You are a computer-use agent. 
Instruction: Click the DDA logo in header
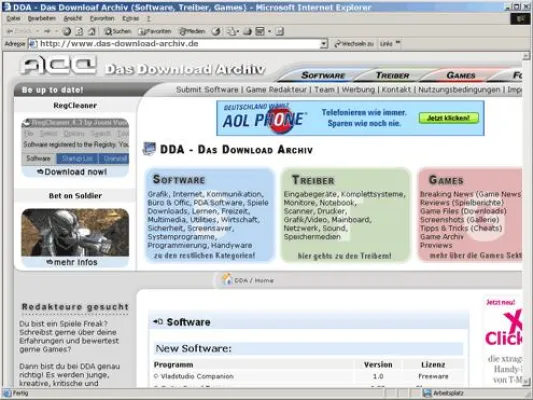pyautogui.click(x=58, y=65)
